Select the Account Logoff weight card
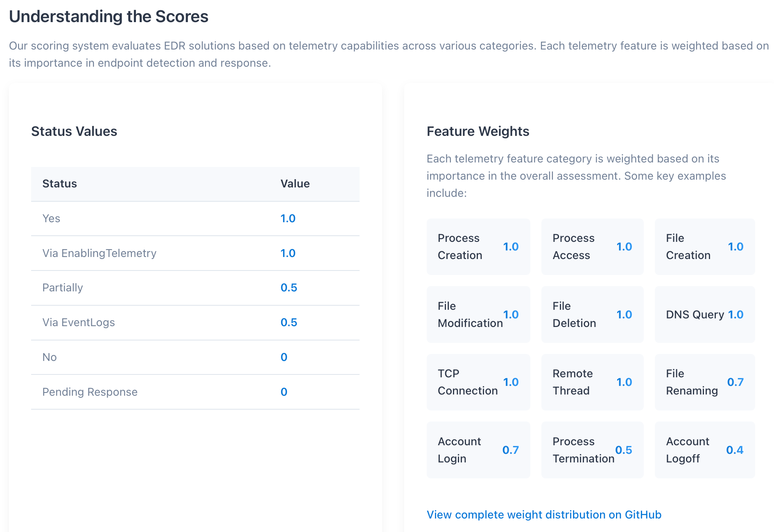This screenshot has height=532, width=774. (705, 450)
